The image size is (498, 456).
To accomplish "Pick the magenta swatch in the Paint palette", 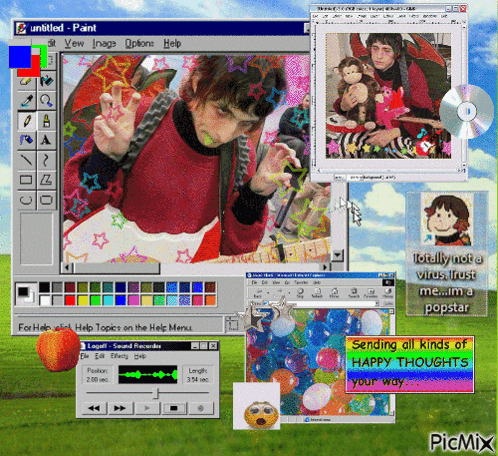I will click(x=134, y=300).
